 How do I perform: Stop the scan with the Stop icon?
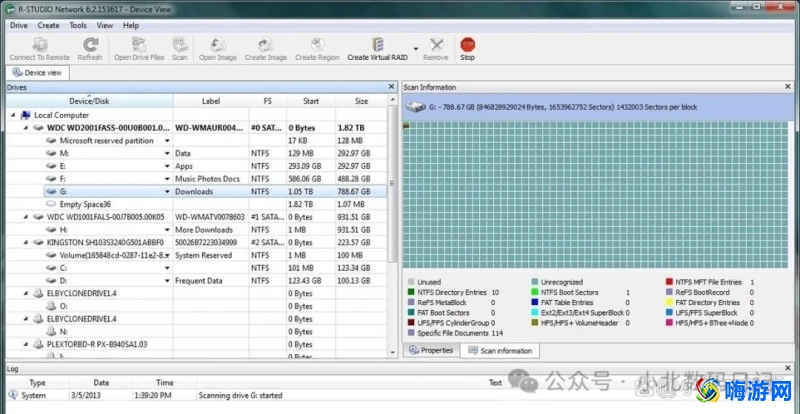click(467, 44)
